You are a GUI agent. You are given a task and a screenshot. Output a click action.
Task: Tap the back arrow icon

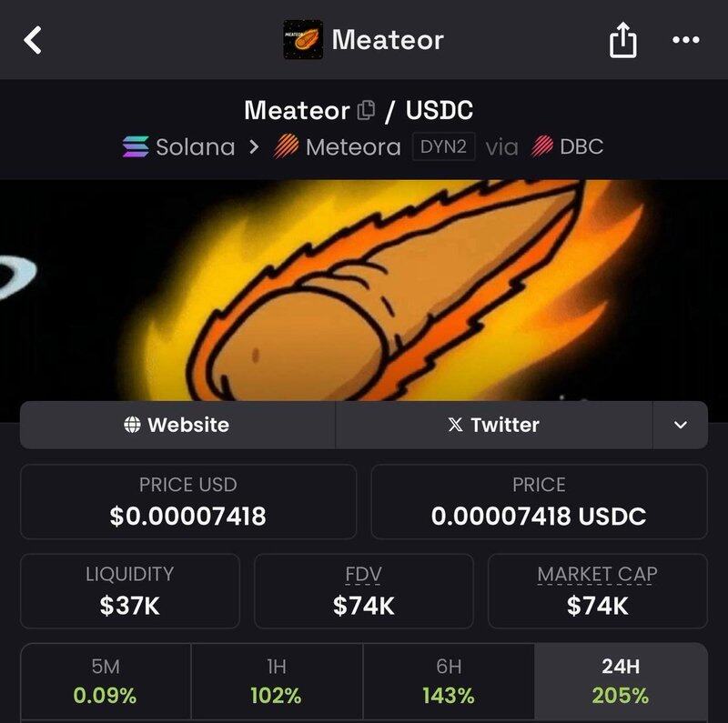[x=33, y=40]
